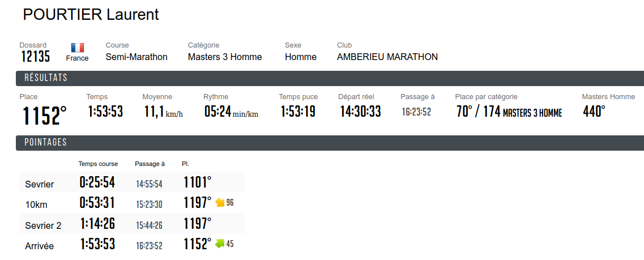The image size is (644, 260).
Task: Select the Sevrier 2 checkpoint row
Action: pos(132,223)
